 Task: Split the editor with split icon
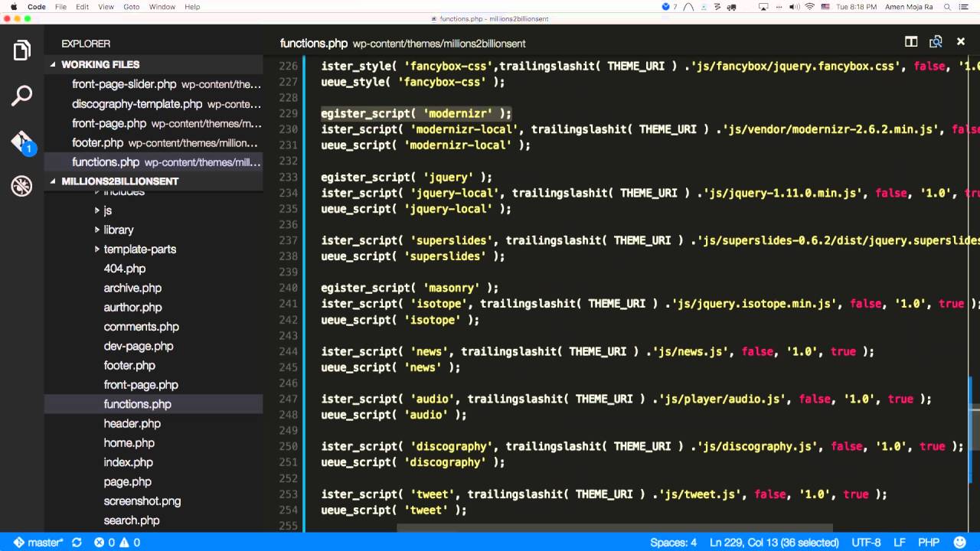pos(911,42)
